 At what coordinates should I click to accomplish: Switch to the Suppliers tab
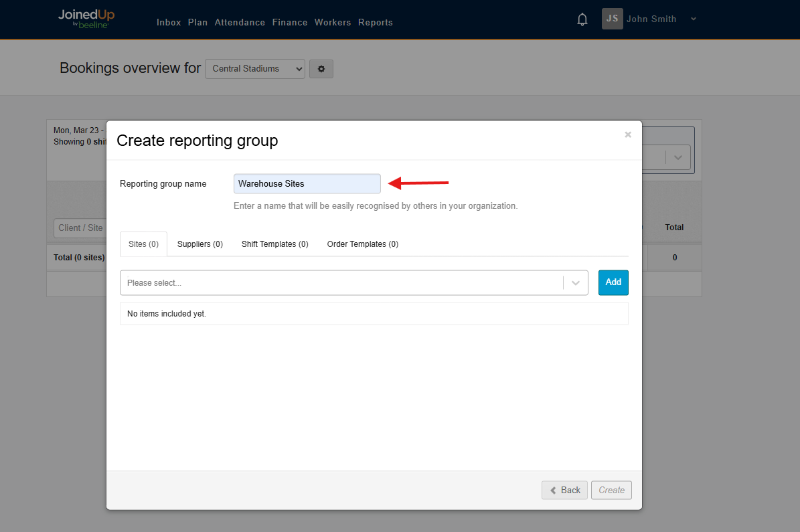coord(199,244)
